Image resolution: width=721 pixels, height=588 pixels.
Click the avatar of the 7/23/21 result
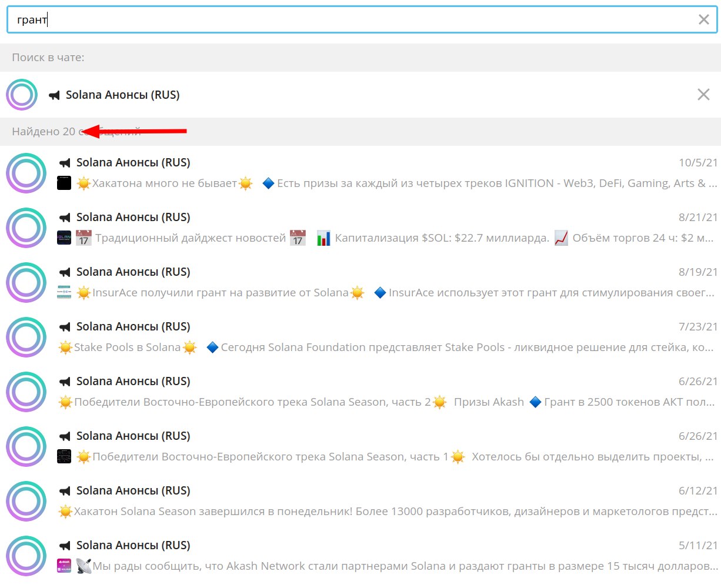(26, 337)
